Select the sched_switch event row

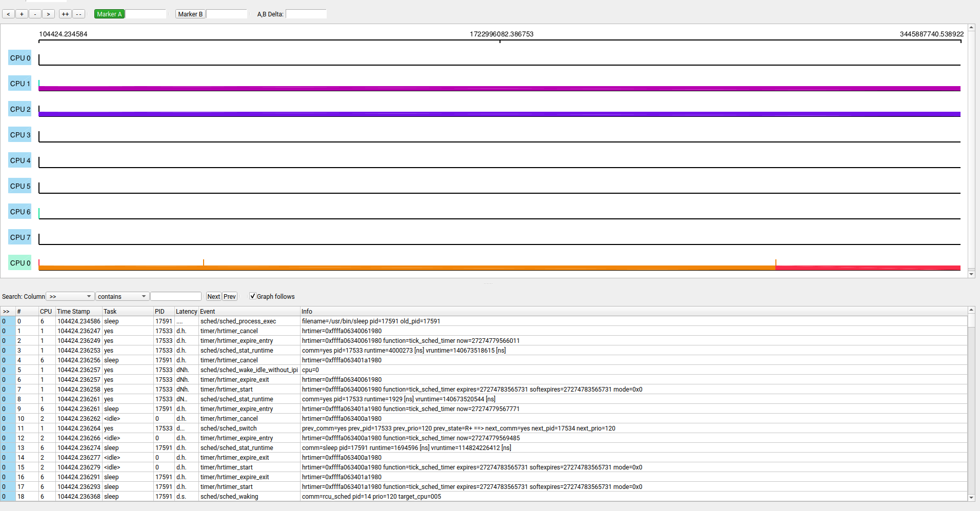pyautogui.click(x=228, y=428)
